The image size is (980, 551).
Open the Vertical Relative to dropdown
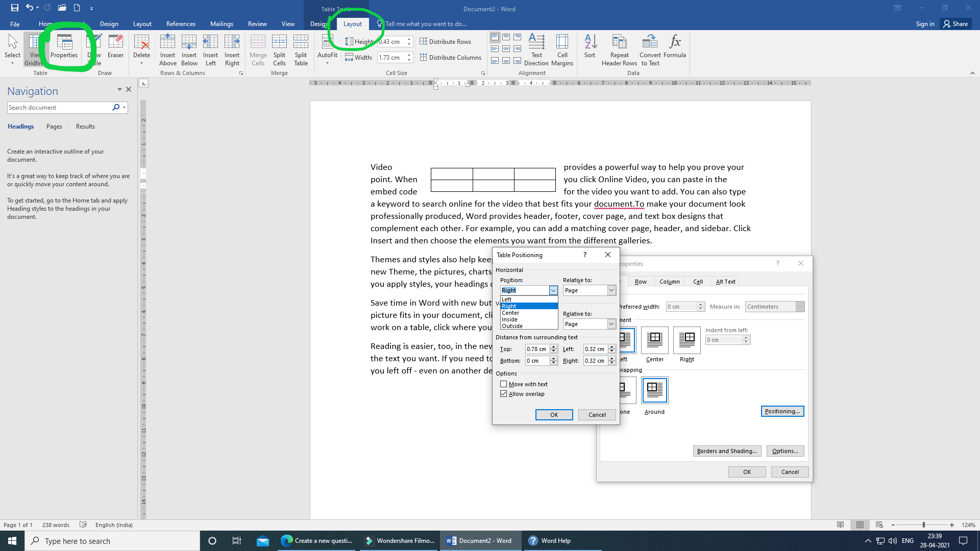[x=611, y=323]
